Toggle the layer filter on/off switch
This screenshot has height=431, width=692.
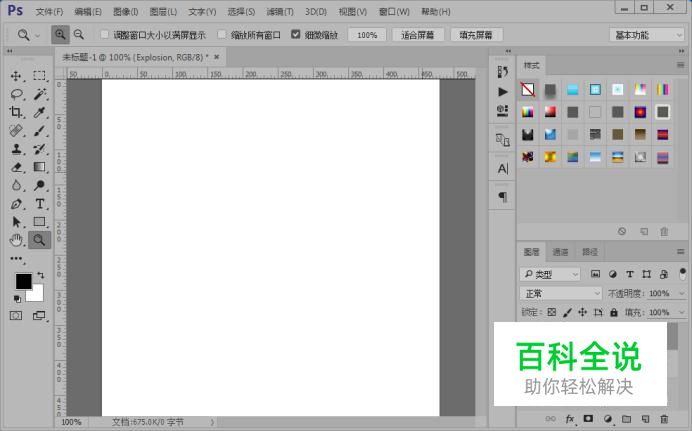[x=683, y=274]
